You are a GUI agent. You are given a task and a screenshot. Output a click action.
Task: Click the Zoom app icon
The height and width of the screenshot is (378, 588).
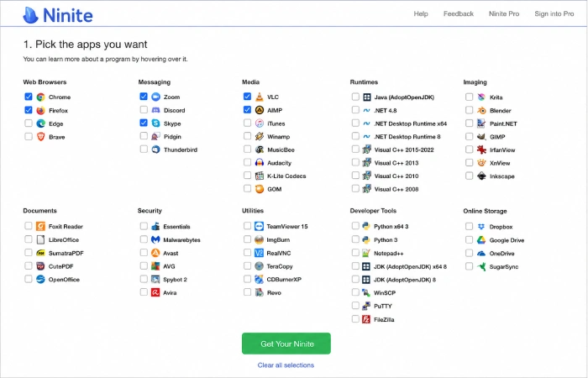tap(155, 97)
